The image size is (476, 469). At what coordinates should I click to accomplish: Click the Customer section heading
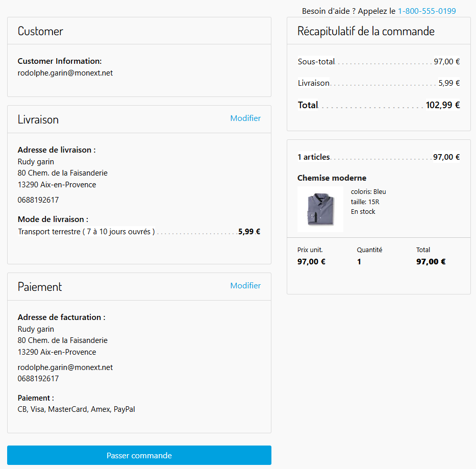pyautogui.click(x=40, y=31)
